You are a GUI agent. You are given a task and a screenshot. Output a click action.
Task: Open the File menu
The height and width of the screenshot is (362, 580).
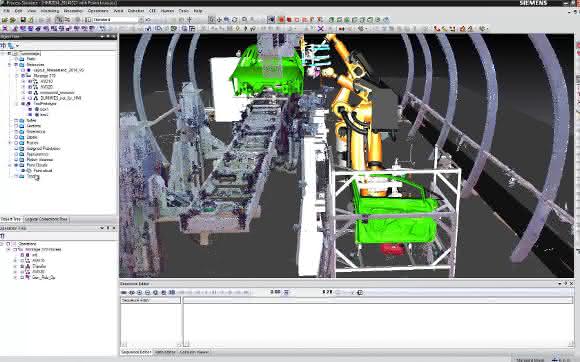(6, 11)
